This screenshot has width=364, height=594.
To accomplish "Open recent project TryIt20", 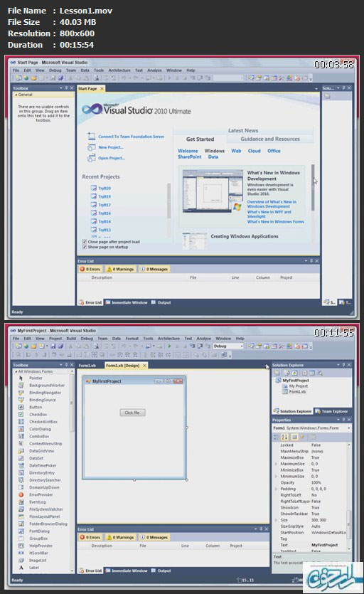I will (105, 189).
